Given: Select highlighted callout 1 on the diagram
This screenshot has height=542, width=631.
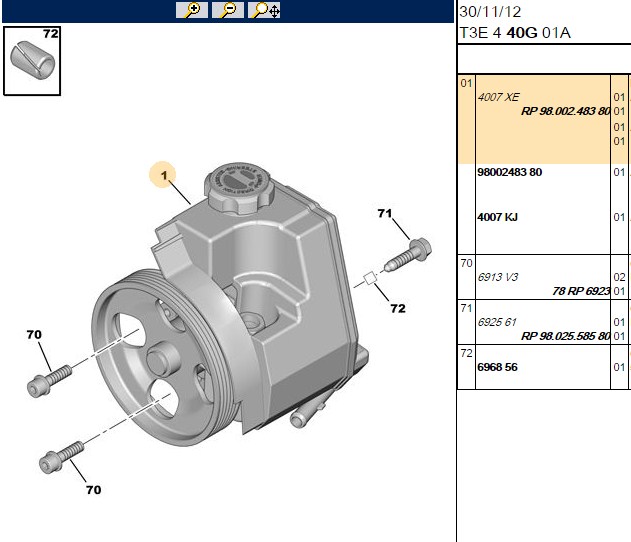Looking at the screenshot, I should pyautogui.click(x=163, y=175).
